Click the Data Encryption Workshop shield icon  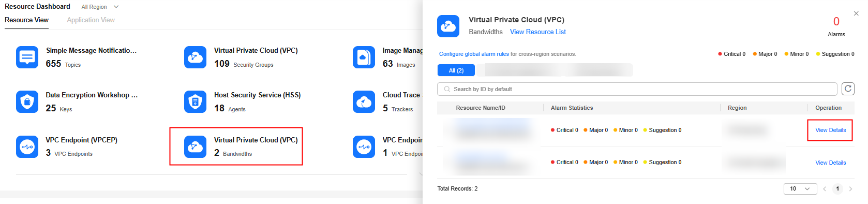tap(27, 101)
